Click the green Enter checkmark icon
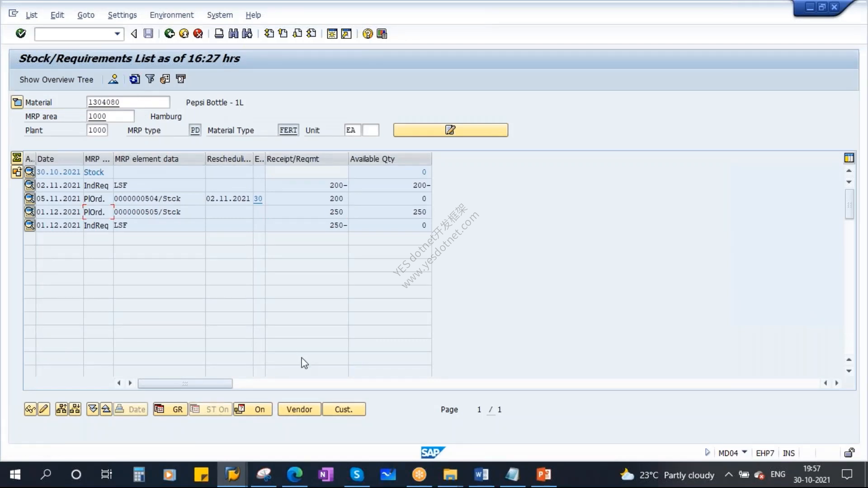Screen dimensions: 868x488 21,33
